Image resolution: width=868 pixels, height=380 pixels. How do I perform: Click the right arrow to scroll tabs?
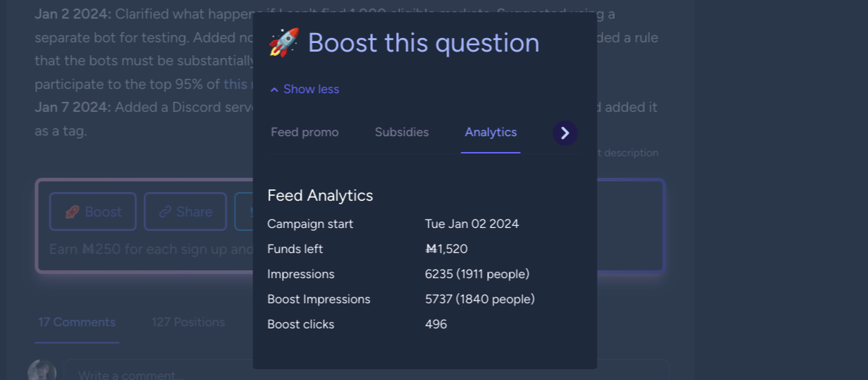pyautogui.click(x=565, y=133)
